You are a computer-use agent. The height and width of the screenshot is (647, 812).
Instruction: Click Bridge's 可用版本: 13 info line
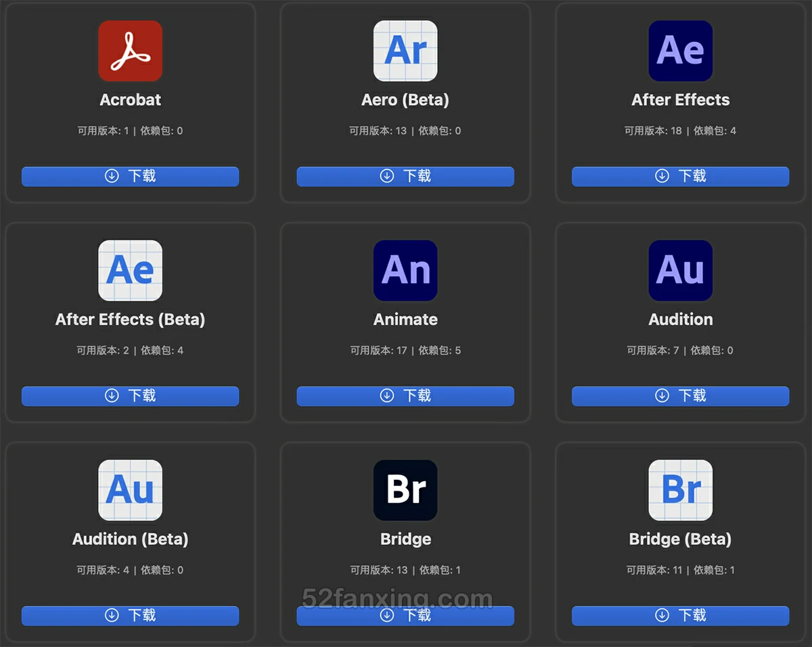click(405, 571)
